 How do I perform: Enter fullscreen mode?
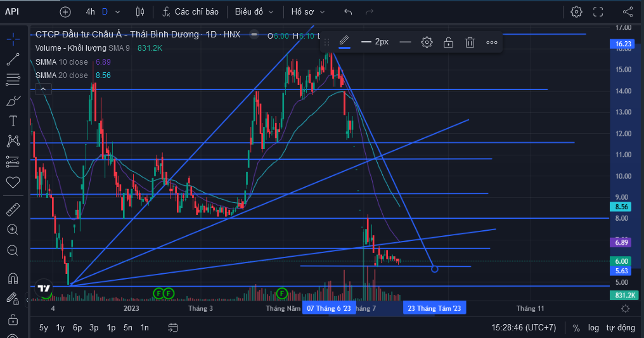point(598,11)
